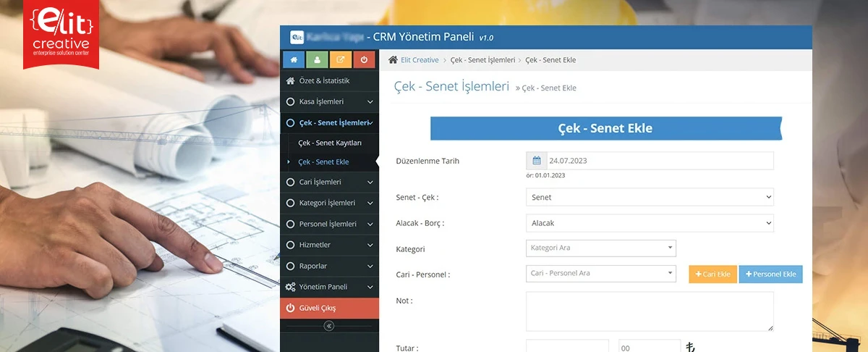Click into the Not text area

coord(649,311)
